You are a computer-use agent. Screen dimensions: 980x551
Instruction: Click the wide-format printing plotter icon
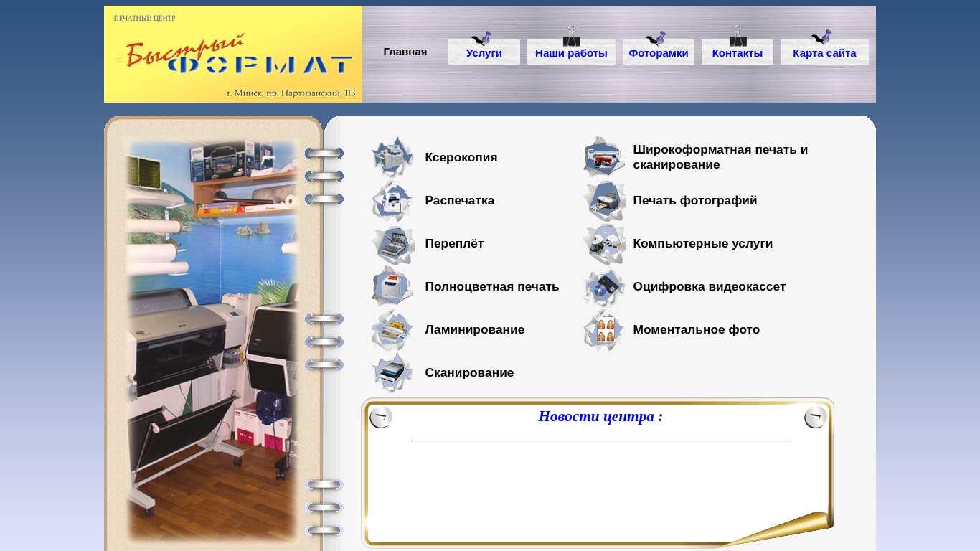click(604, 157)
